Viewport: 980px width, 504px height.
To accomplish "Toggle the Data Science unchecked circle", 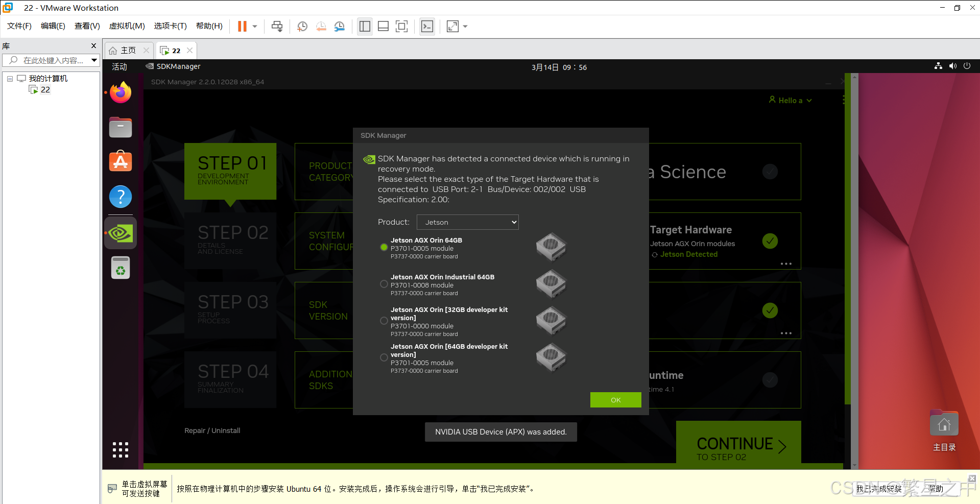I will coord(770,172).
